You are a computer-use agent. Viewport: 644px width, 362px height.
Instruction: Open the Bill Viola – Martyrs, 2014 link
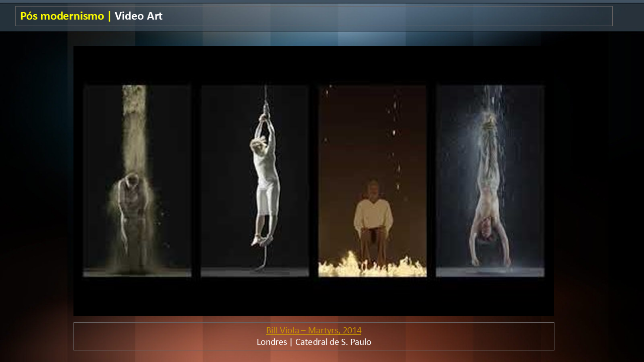coord(314,330)
